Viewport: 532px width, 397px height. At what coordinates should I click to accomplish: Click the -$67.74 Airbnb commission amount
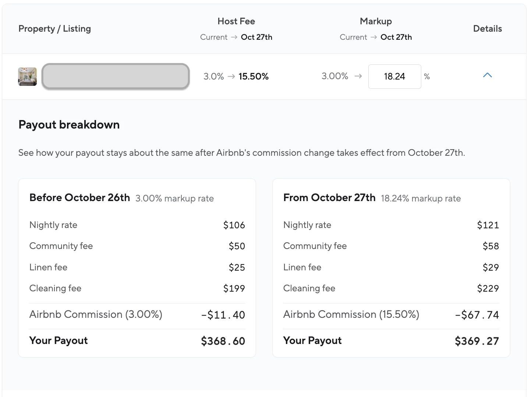[477, 315]
